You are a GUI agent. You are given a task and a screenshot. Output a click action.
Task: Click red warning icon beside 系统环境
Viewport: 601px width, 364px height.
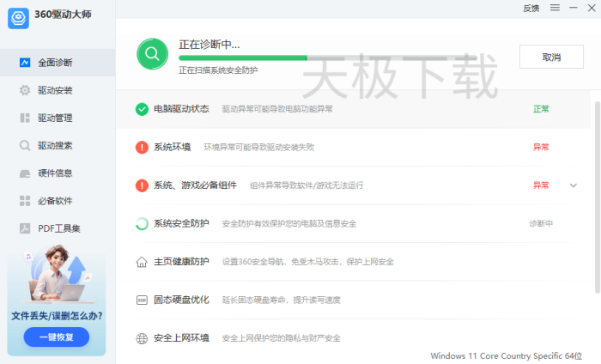[x=142, y=147]
